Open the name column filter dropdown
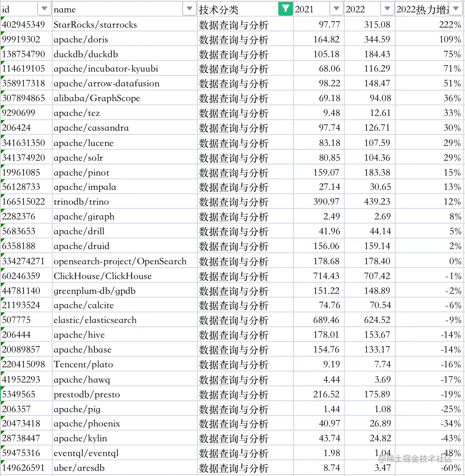Viewport: 465px width, 476px height. (x=189, y=9)
